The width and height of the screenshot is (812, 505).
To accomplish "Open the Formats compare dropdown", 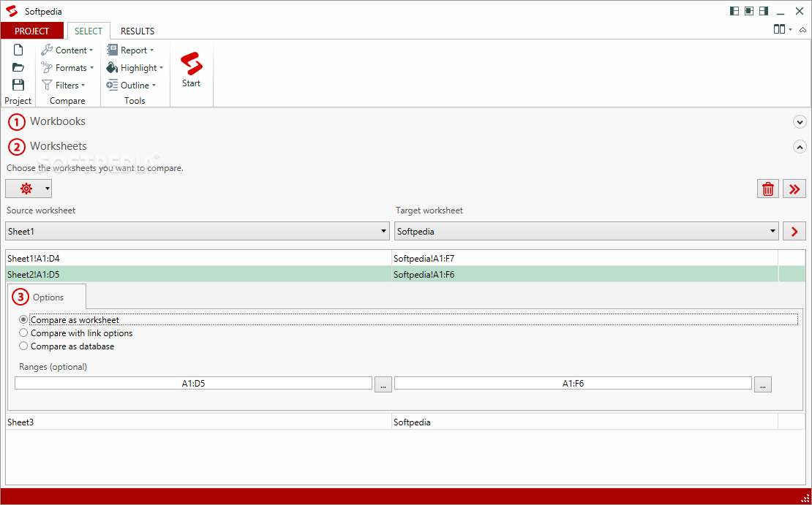I will (67, 68).
